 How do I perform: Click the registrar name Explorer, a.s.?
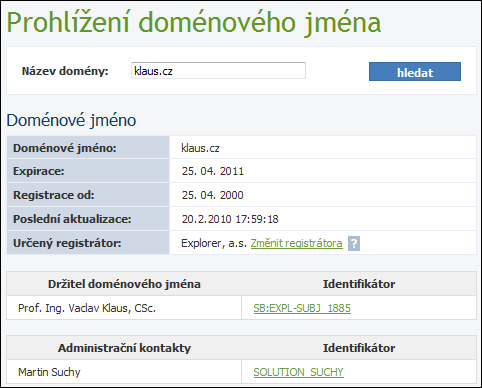coord(214,243)
